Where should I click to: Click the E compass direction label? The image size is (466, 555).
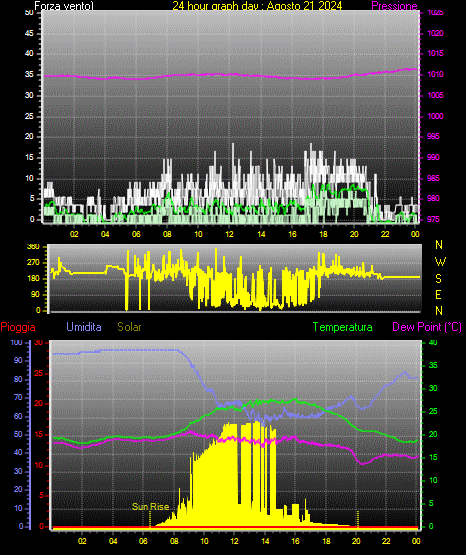coord(438,294)
